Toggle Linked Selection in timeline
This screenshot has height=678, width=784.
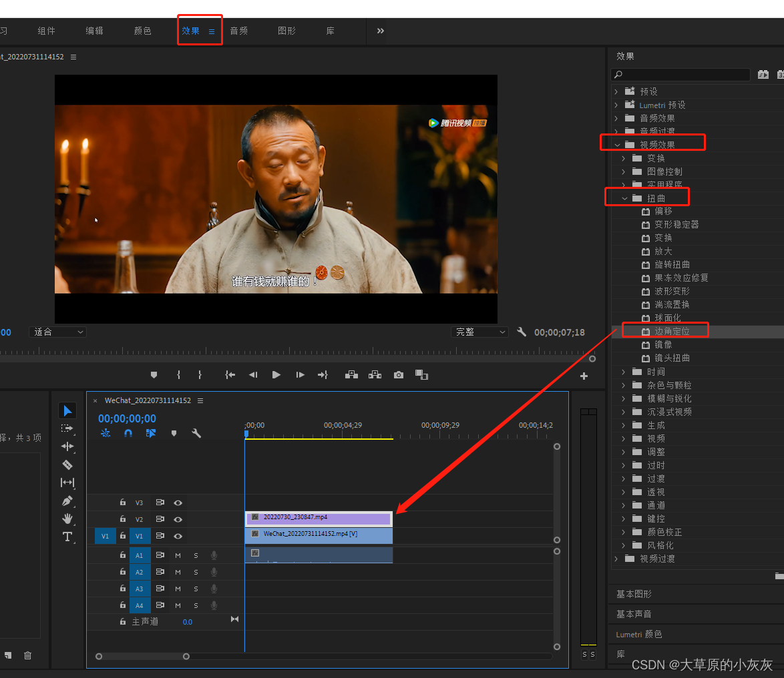(x=151, y=433)
